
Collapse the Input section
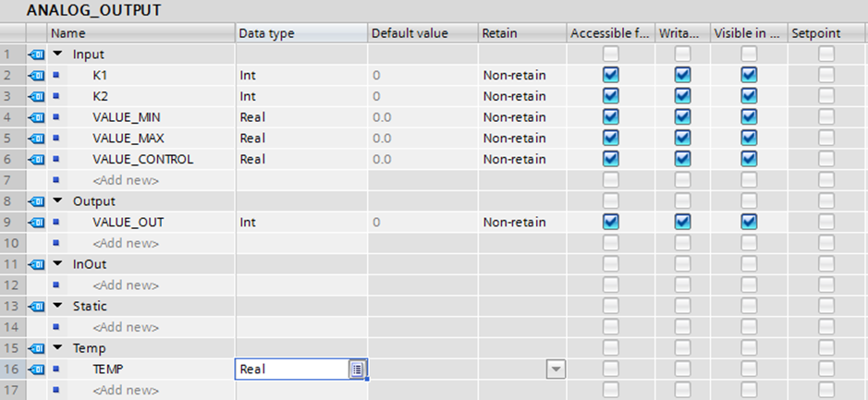point(57,55)
